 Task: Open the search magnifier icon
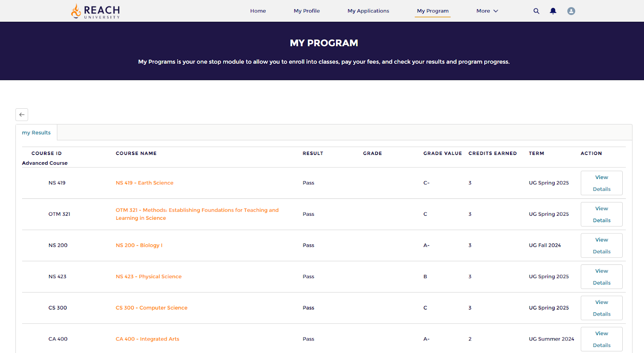[536, 11]
